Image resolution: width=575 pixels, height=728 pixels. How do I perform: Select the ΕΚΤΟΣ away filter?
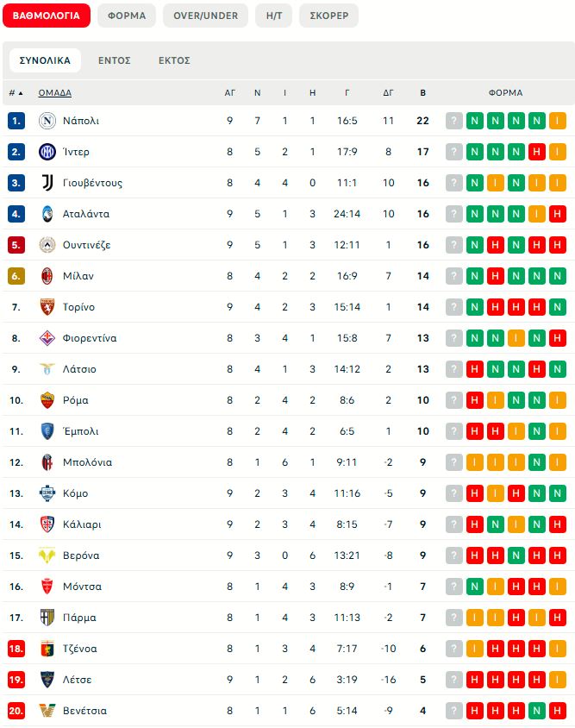(x=174, y=60)
